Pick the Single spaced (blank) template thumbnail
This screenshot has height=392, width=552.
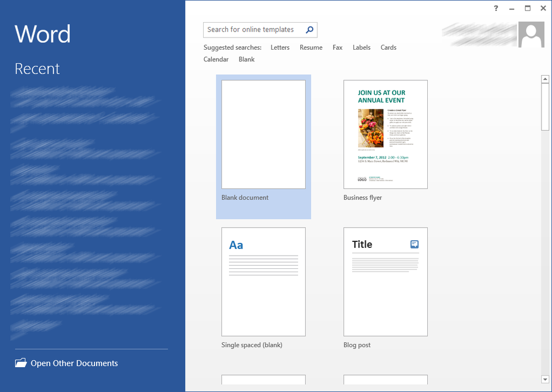[263, 282]
